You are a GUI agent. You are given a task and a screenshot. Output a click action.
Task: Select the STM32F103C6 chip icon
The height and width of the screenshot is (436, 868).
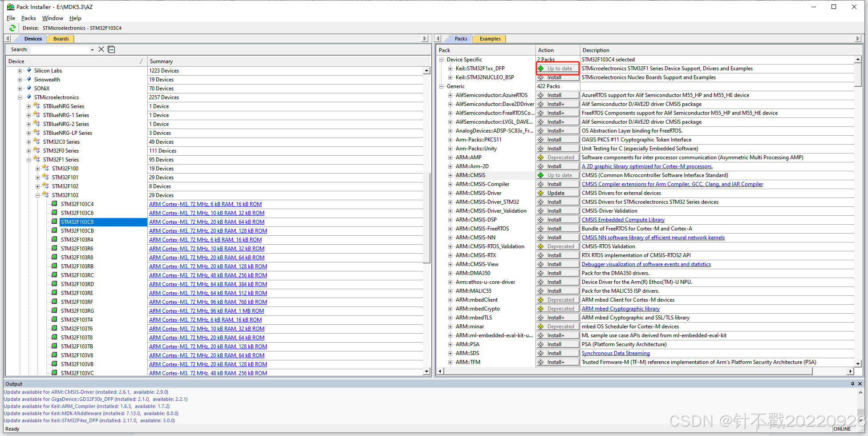click(54, 213)
